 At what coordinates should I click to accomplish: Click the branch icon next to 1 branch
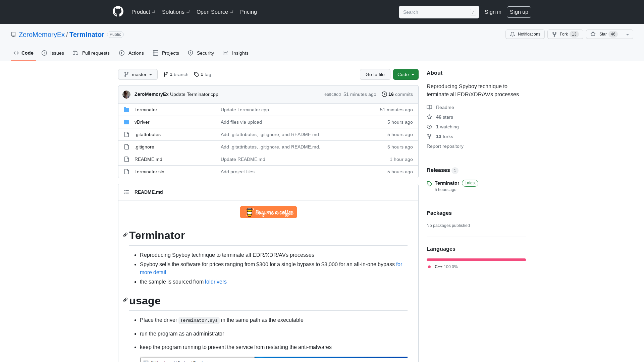click(166, 74)
